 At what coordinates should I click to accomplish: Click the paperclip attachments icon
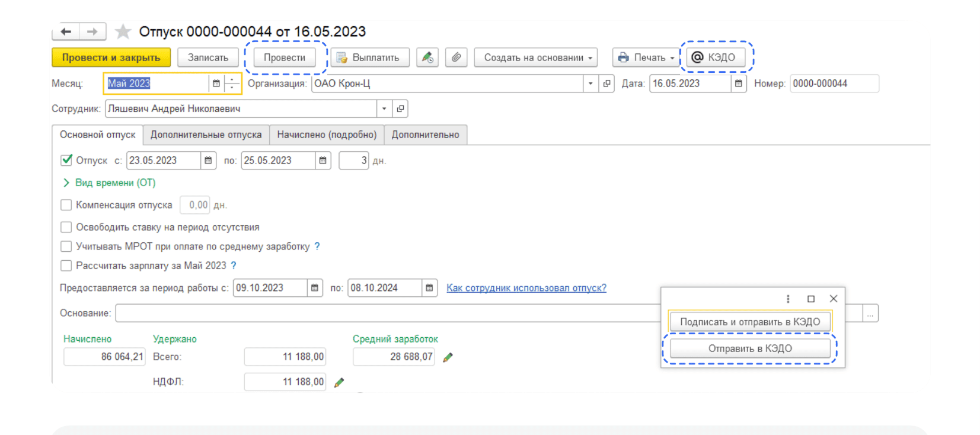[456, 57]
